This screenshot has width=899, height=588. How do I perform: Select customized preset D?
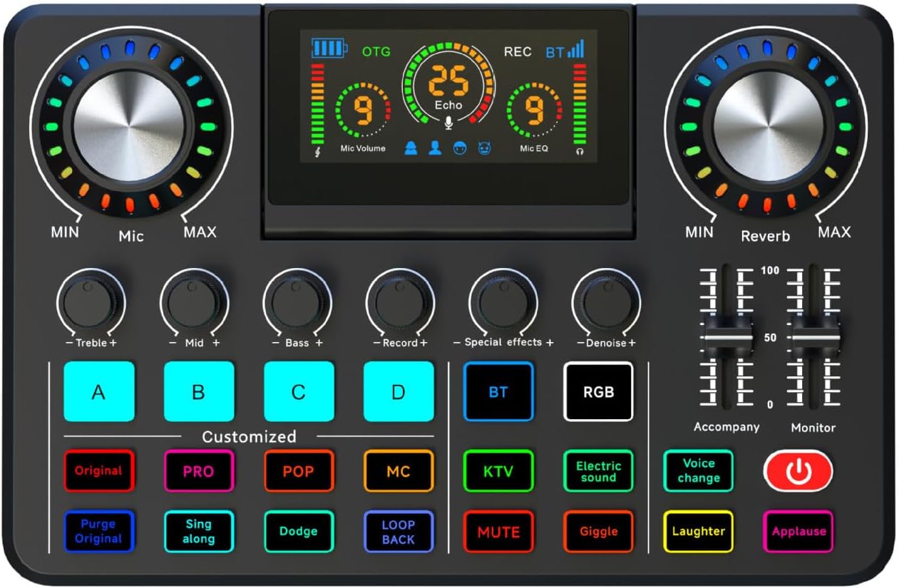pos(399,391)
